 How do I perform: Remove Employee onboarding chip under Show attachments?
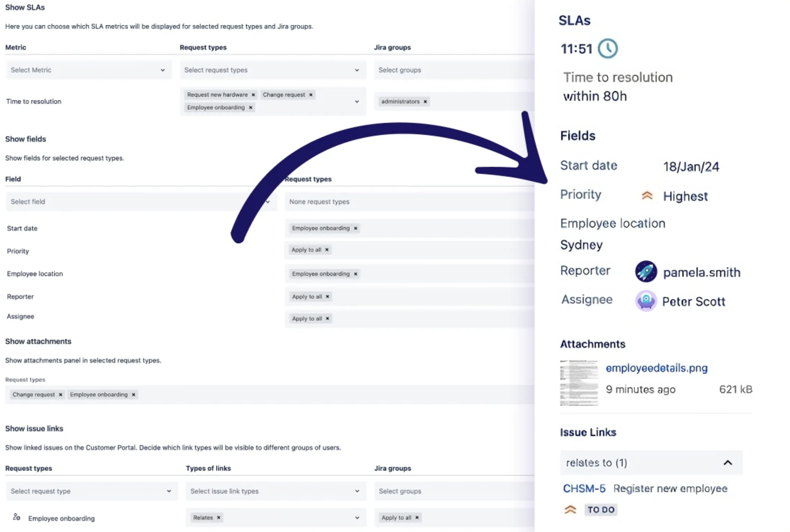tap(133, 394)
